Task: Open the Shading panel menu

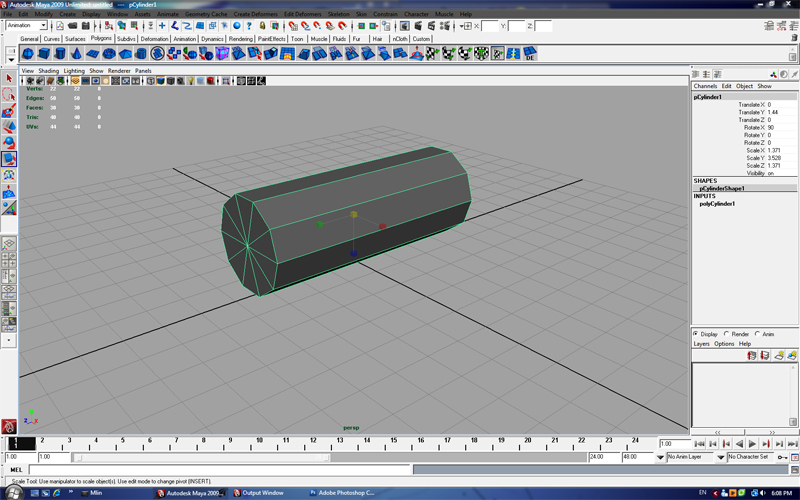Action: pyautogui.click(x=48, y=71)
